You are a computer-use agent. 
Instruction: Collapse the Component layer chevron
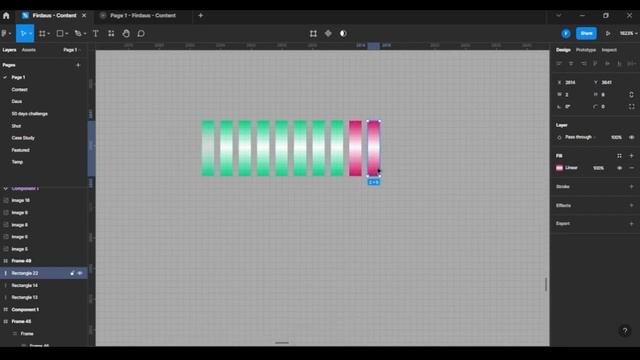tap(6, 189)
